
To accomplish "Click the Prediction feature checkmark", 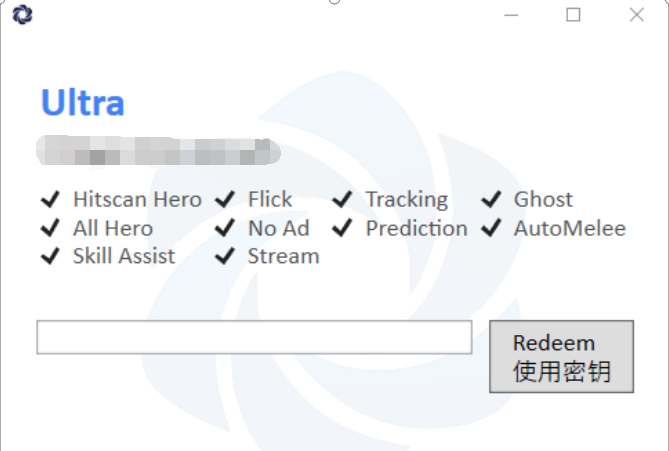I will point(343,228).
